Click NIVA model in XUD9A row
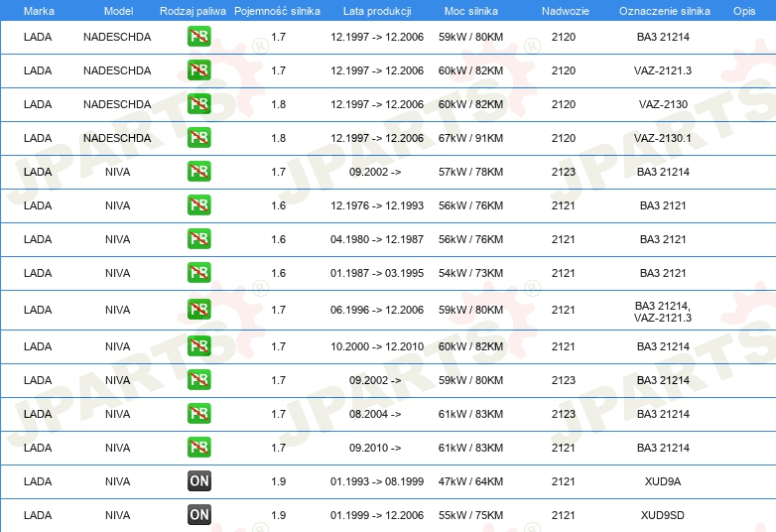Viewport: 776px width, 532px height. pos(118,481)
